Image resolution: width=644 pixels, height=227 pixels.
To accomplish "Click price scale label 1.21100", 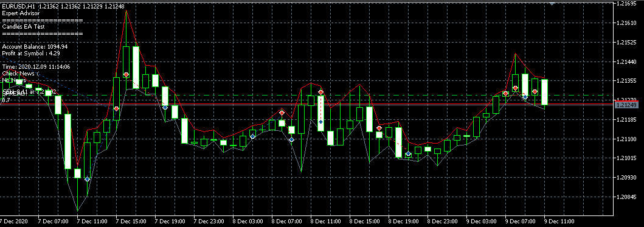I will click(626, 139).
